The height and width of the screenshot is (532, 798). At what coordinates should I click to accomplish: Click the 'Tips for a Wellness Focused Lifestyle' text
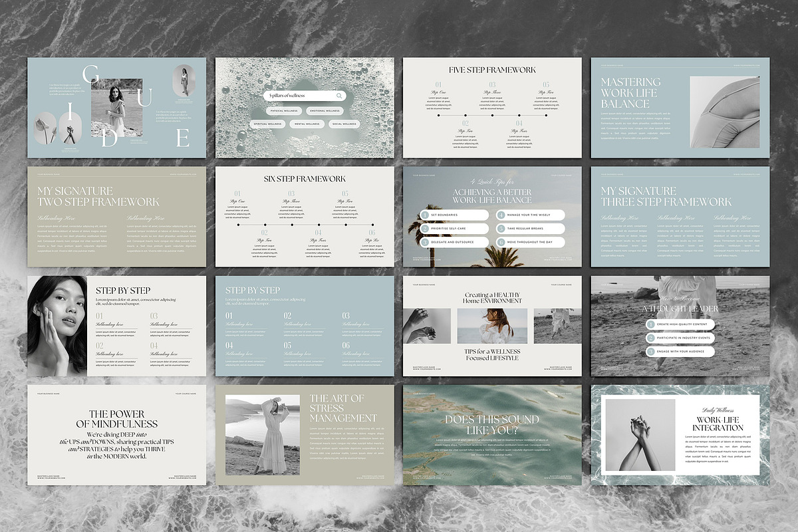click(492, 354)
